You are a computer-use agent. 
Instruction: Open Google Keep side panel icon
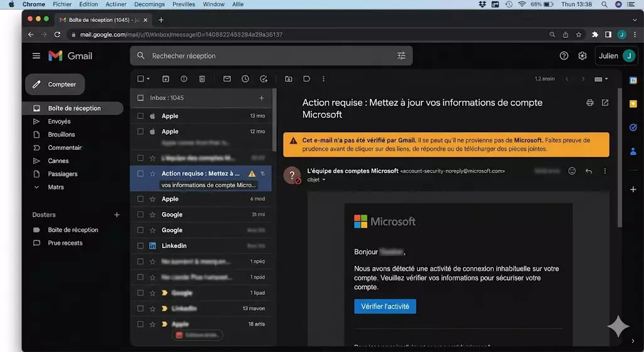[x=633, y=104]
